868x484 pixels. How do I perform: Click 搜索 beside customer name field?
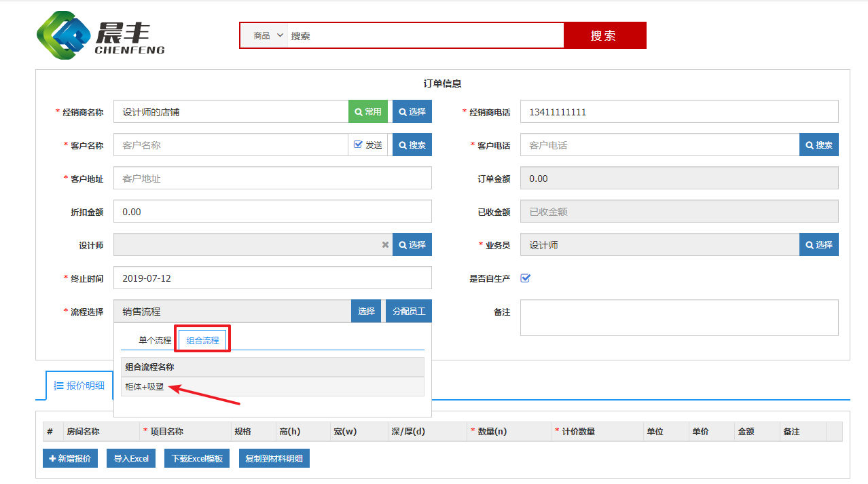pyautogui.click(x=412, y=145)
